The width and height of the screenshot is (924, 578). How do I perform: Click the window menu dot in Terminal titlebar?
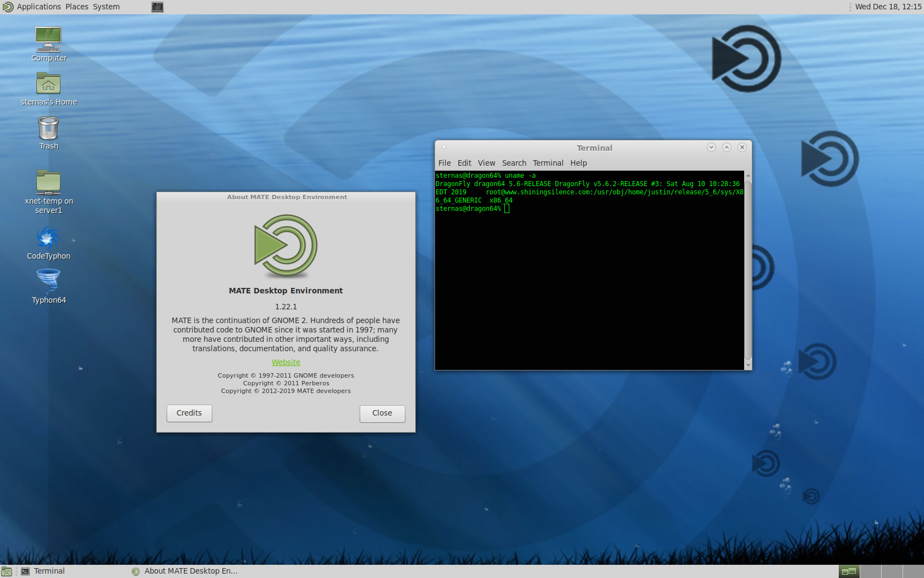point(444,147)
